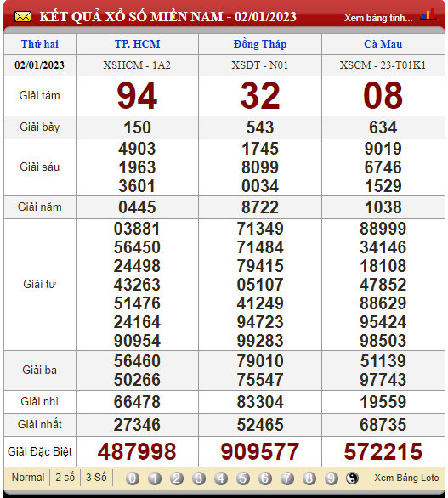Select giải tư number 88999
This screenshot has height=498, width=448.
[x=383, y=229]
